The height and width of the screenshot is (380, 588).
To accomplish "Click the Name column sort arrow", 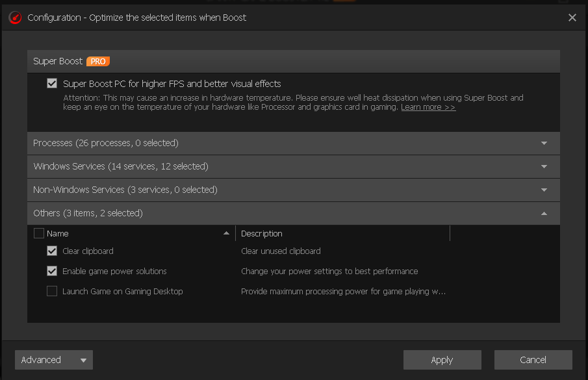I will coord(226,233).
